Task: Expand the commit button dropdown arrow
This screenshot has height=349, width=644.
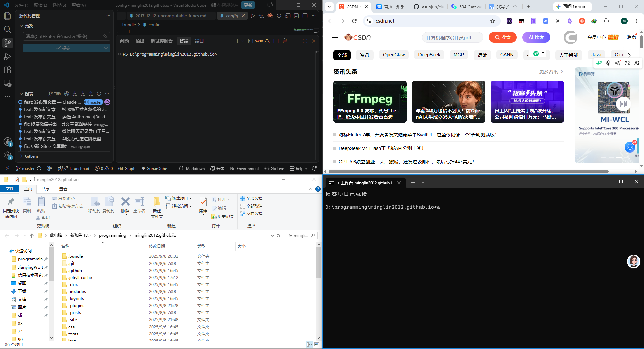Action: click(106, 48)
